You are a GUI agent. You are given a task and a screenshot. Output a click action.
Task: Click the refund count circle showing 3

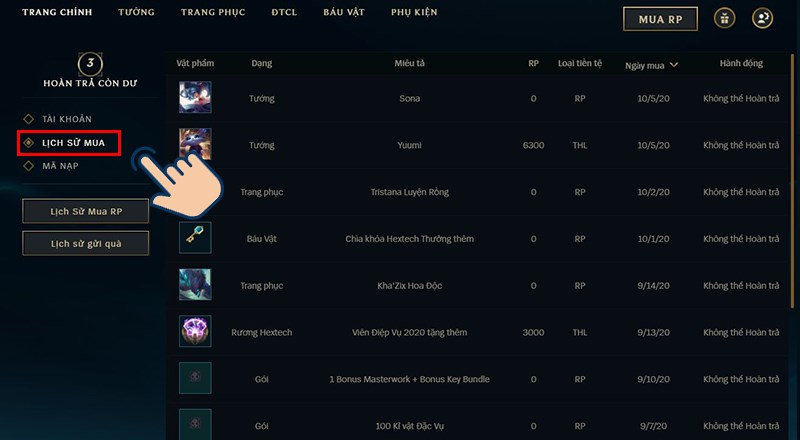pyautogui.click(x=91, y=63)
